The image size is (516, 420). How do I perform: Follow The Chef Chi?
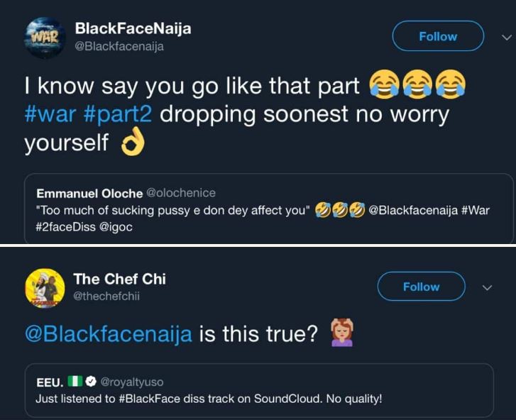click(421, 287)
